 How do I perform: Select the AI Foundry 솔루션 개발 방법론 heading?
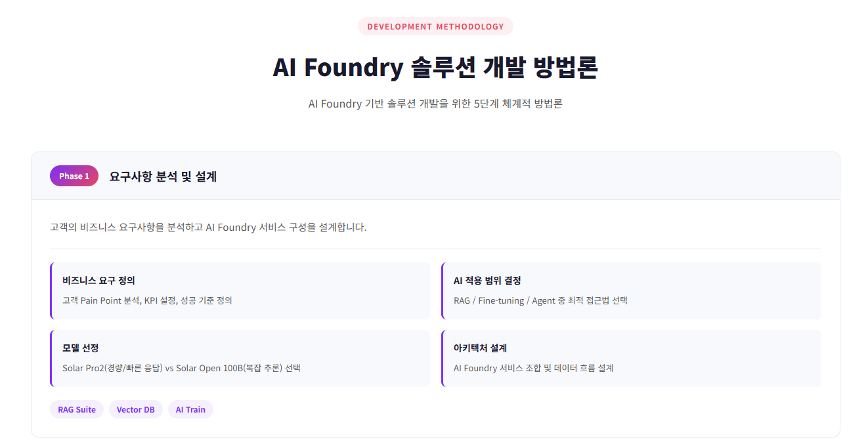[435, 67]
